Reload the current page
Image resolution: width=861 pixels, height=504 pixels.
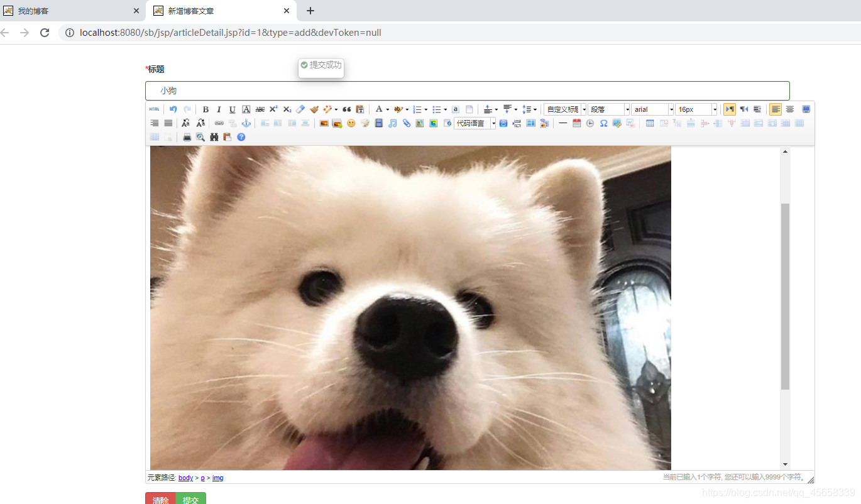[x=45, y=33]
